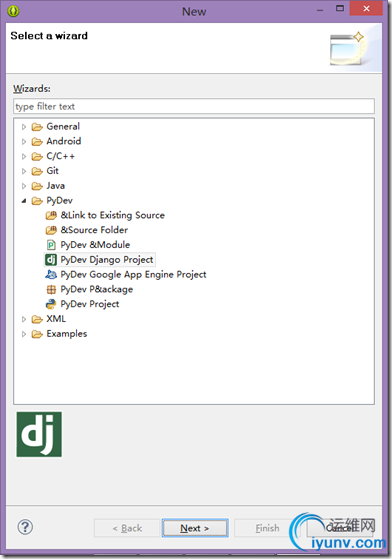
Task: Expand the General category arrow
Action: pos(24,127)
